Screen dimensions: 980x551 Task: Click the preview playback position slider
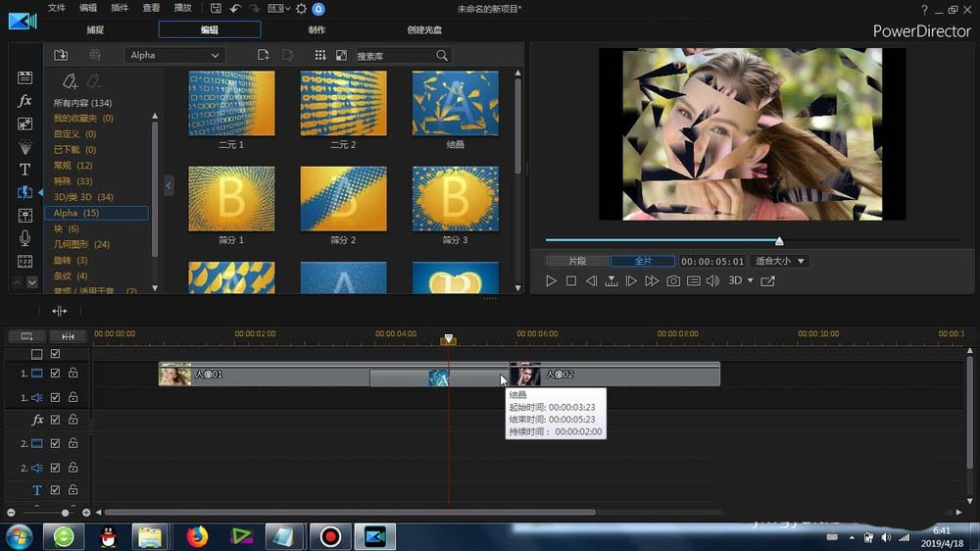tap(779, 241)
